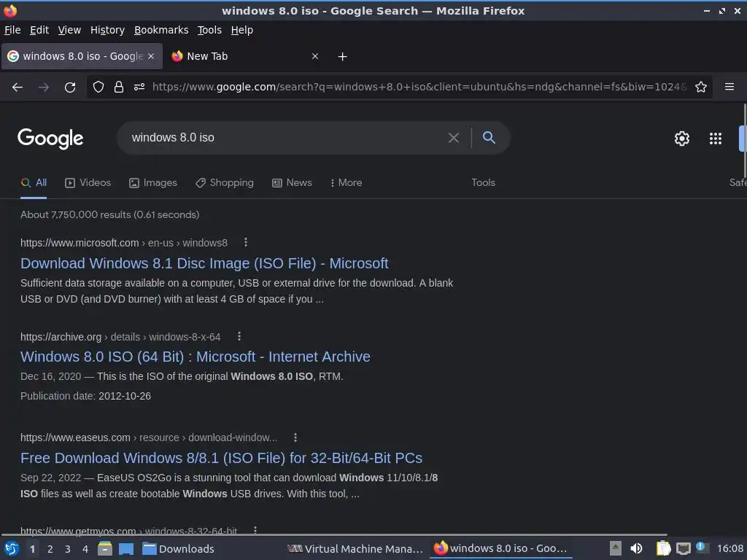Open the Bookmarks menu
747x560 pixels.
161,30
